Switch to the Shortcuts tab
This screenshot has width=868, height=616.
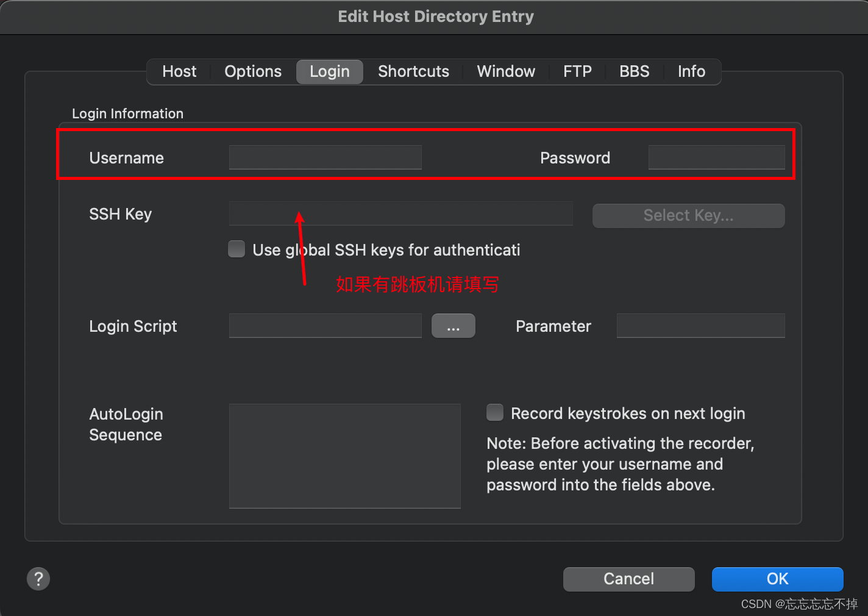pyautogui.click(x=413, y=71)
